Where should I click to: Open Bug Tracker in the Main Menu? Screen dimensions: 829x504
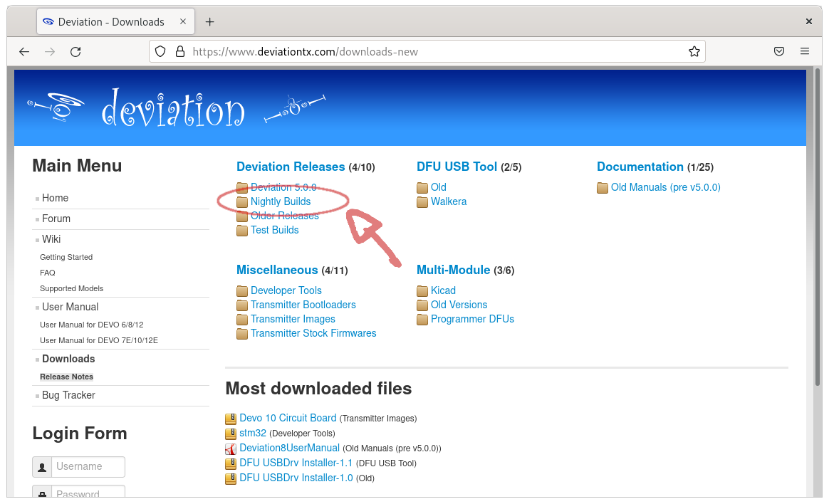(x=69, y=395)
